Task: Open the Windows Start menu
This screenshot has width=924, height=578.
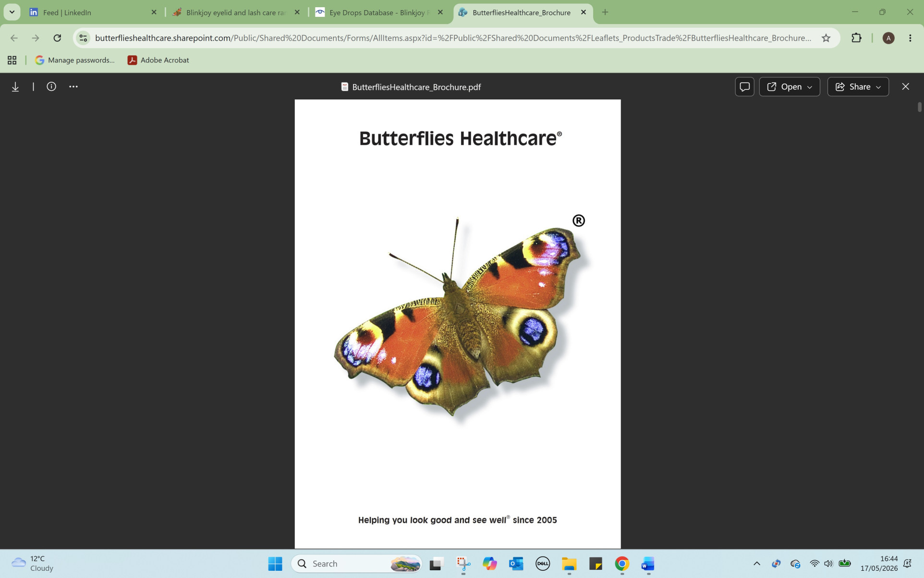Action: pyautogui.click(x=275, y=564)
